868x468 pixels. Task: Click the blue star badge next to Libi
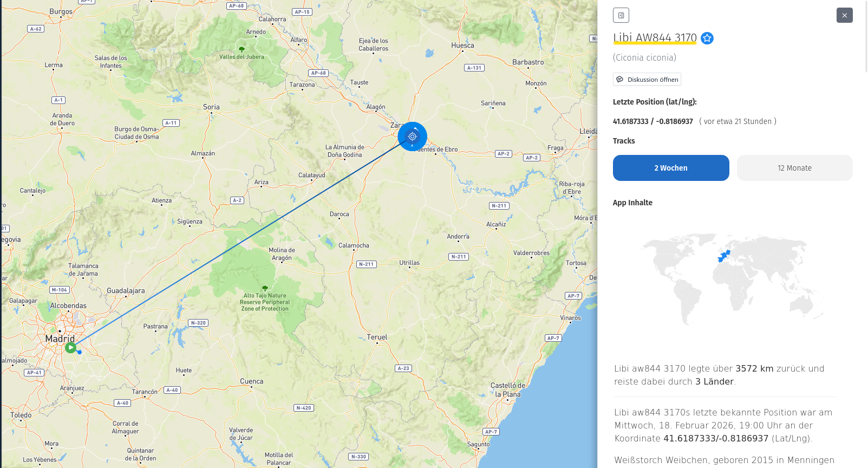tap(707, 38)
